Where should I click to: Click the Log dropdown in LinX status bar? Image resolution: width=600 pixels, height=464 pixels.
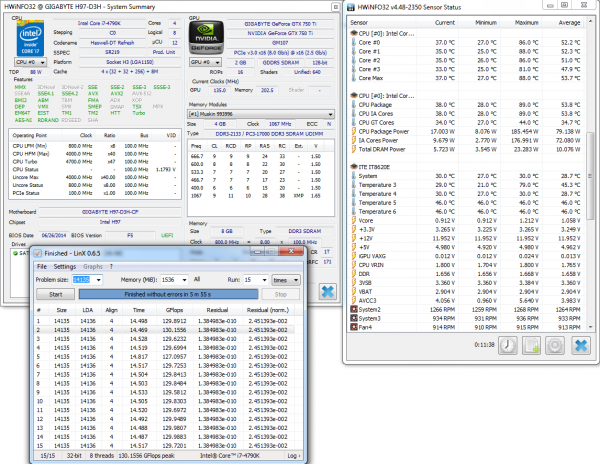tap(293, 456)
